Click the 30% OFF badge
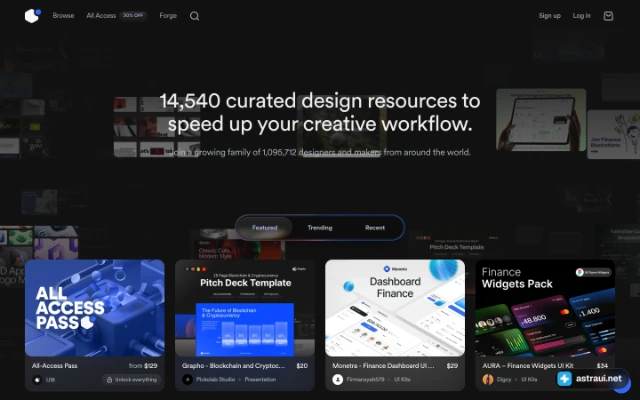The image size is (640, 400). 133,16
